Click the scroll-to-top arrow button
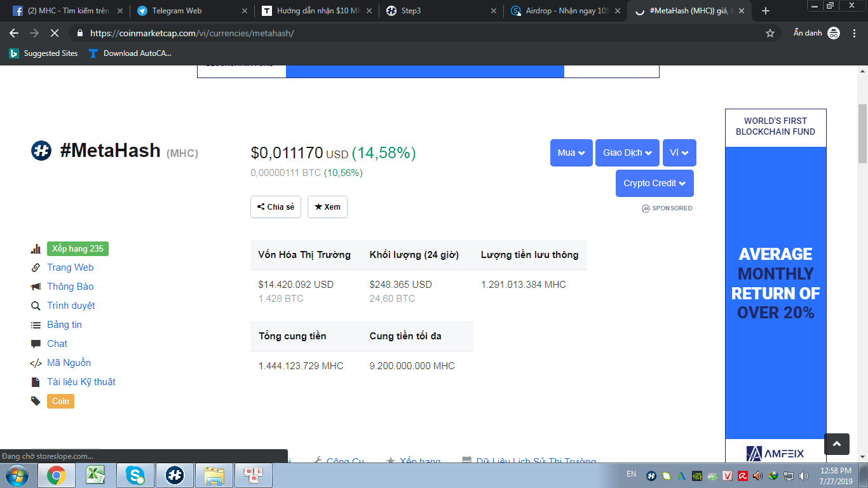The height and width of the screenshot is (488, 868). tap(837, 444)
